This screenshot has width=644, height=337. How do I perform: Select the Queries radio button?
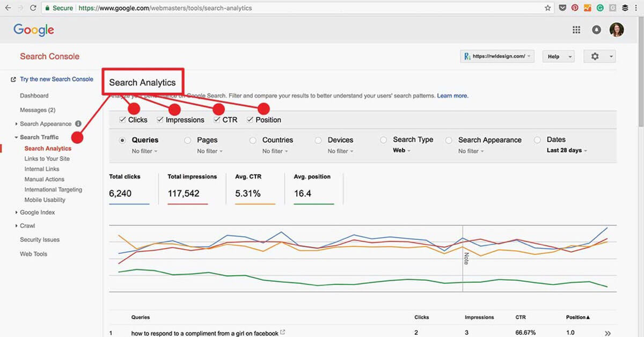(x=122, y=140)
